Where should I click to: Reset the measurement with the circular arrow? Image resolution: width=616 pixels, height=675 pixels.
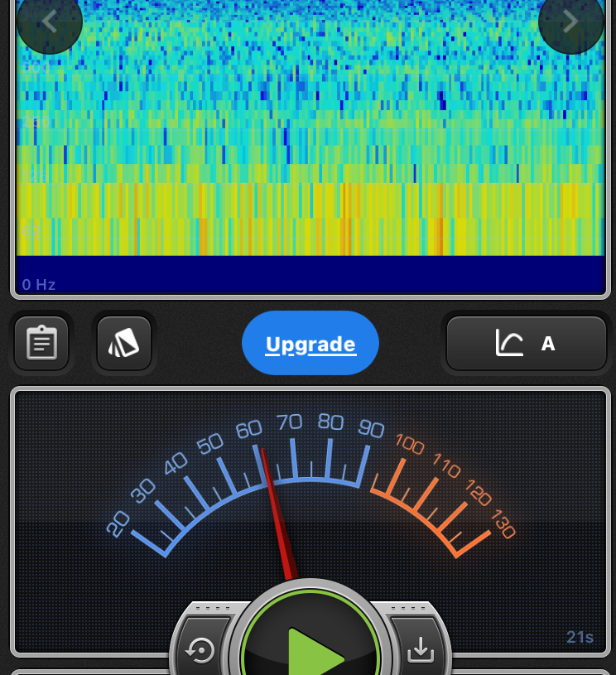click(200, 650)
